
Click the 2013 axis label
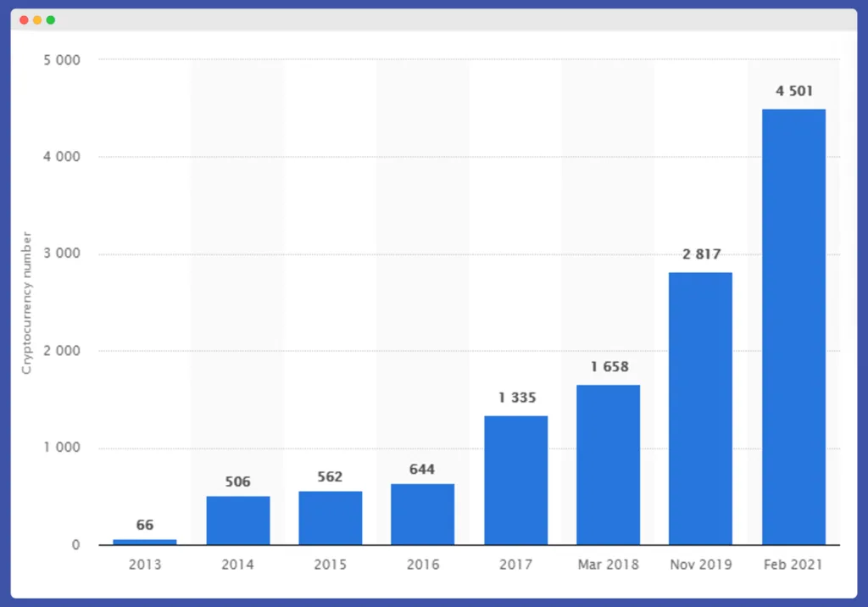[x=144, y=564]
